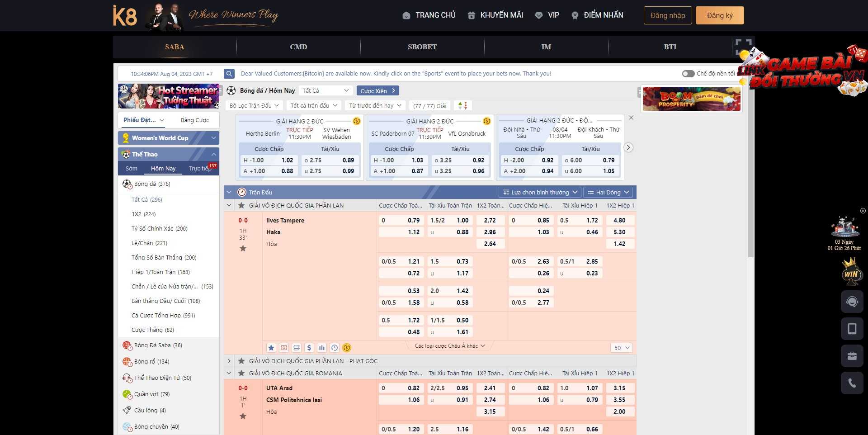Toggle dark background mode switch
This screenshot has width=868, height=435.
pos(688,74)
